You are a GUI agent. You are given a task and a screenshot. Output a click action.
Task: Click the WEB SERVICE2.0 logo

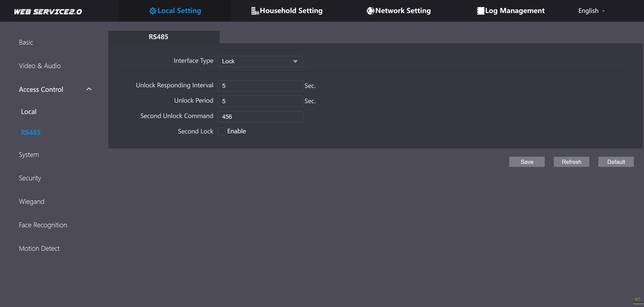click(48, 12)
